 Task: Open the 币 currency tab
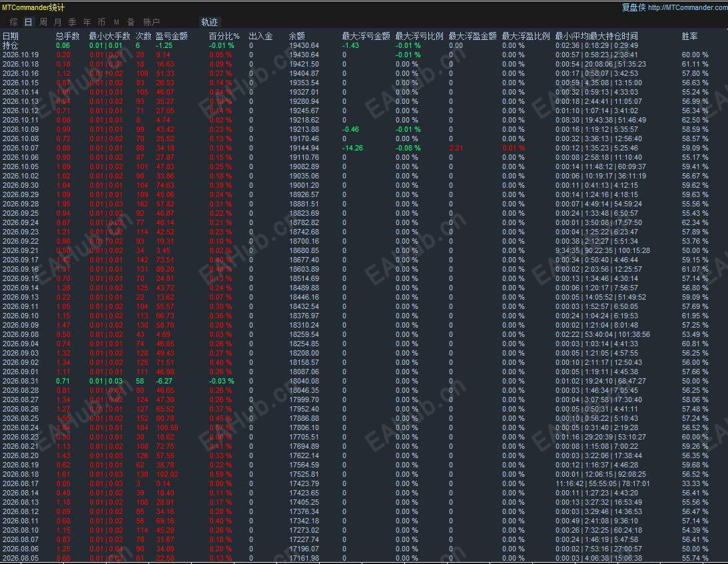click(102, 22)
